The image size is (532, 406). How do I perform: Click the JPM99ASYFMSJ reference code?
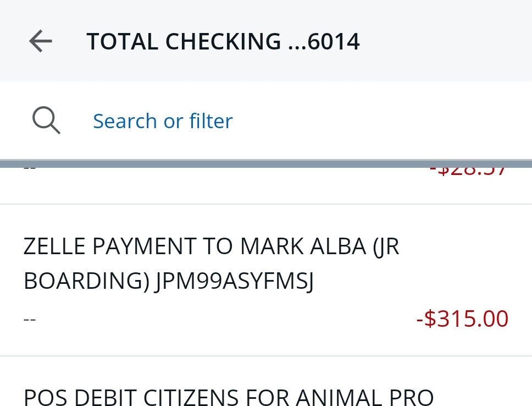(x=235, y=281)
